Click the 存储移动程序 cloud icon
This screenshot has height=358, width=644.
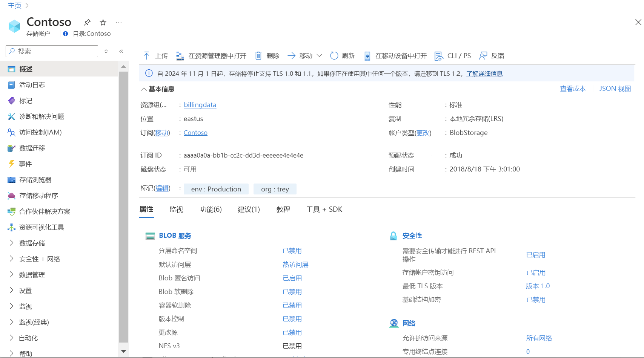coord(12,196)
